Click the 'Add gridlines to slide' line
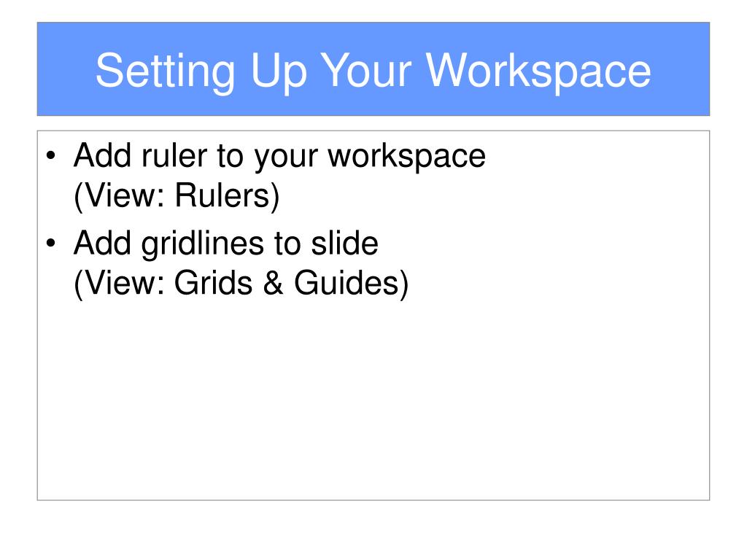 coord(226,244)
